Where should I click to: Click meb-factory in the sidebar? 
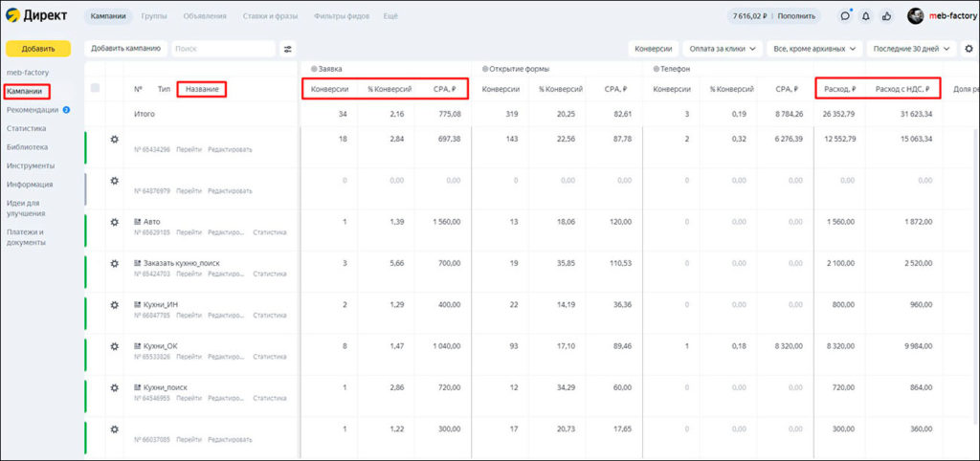click(28, 73)
